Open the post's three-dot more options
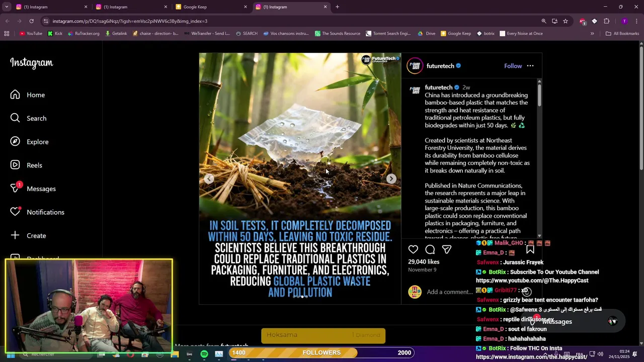Image resolution: width=644 pixels, height=362 pixels. [530, 66]
